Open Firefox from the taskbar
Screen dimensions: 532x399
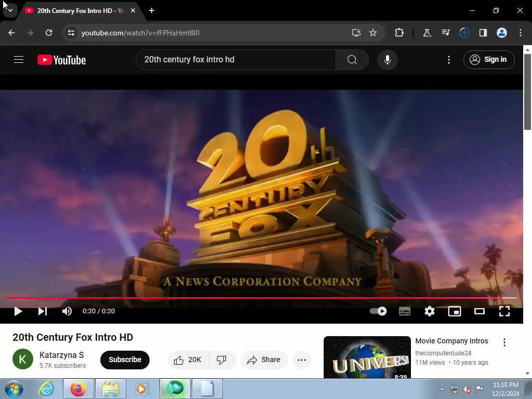coord(78,389)
